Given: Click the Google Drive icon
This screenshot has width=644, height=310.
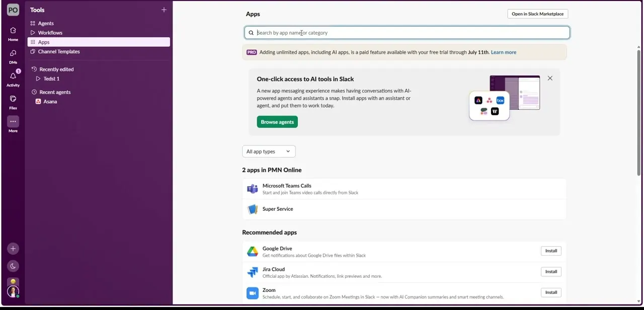Looking at the screenshot, I should [253, 252].
